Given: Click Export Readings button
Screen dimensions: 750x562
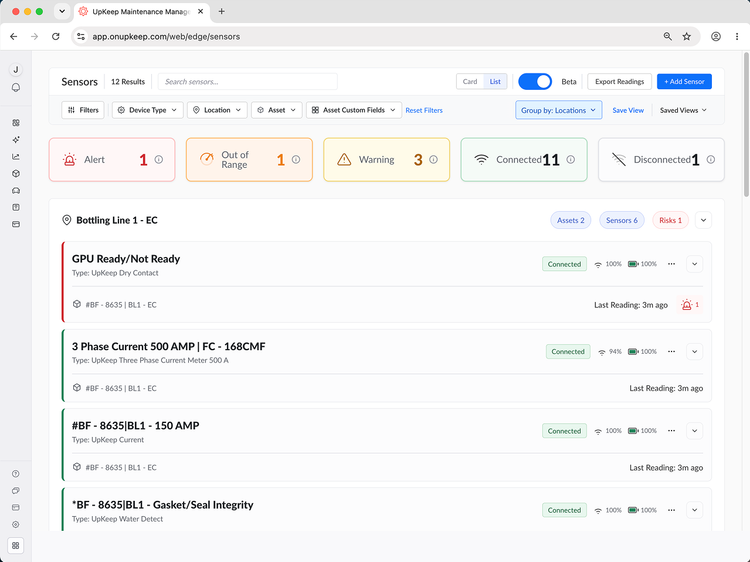Looking at the screenshot, I should pos(619,81).
